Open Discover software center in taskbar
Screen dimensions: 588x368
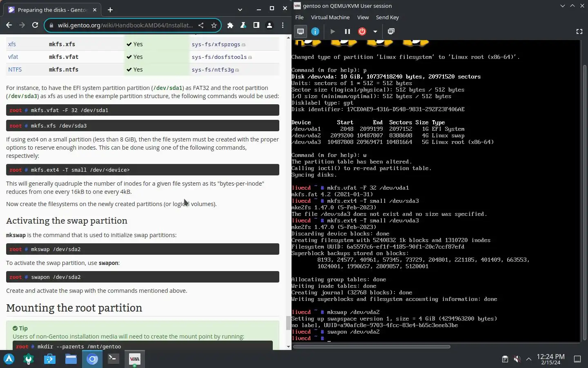tap(50, 359)
